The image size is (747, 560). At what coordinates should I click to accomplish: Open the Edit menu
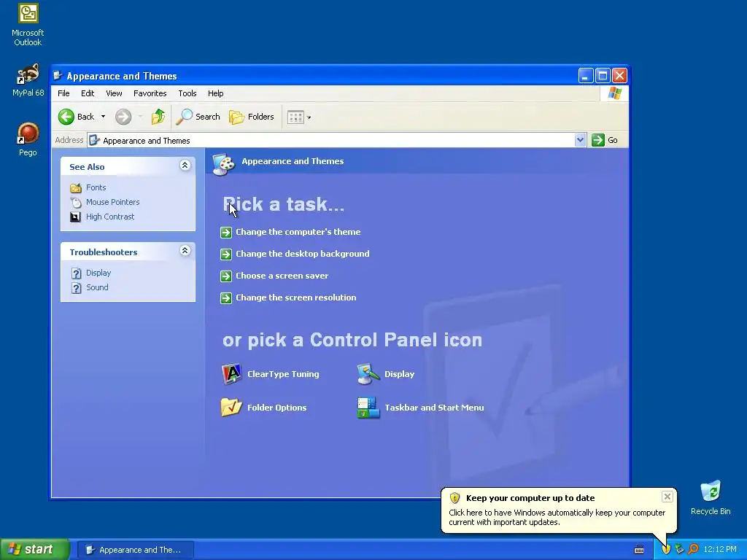(x=88, y=93)
